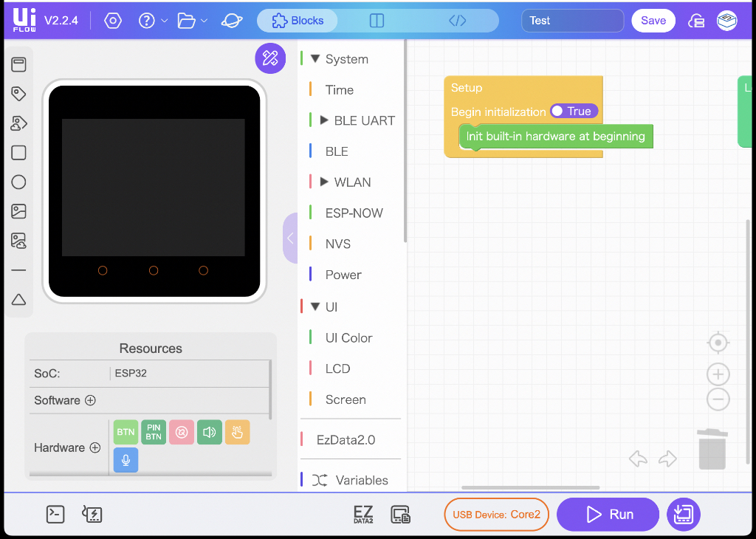The width and height of the screenshot is (756, 539).
Task: Switch to code view tab
Action: (457, 21)
